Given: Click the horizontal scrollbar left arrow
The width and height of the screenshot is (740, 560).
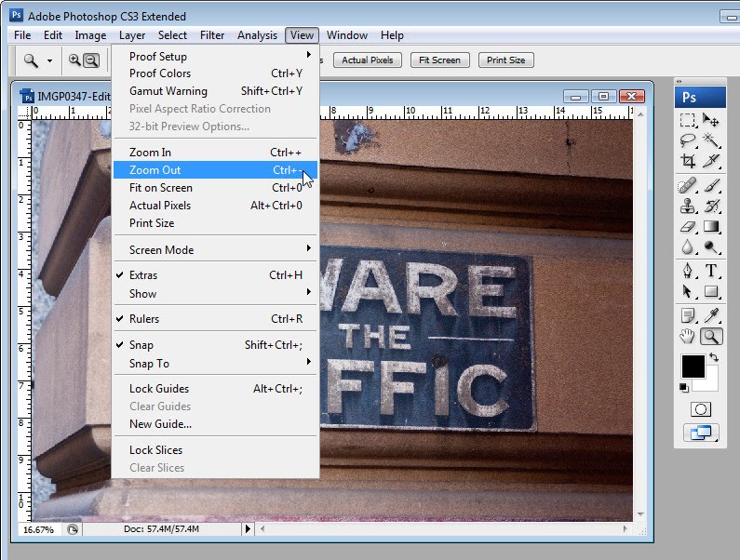Looking at the screenshot, I should 262,529.
